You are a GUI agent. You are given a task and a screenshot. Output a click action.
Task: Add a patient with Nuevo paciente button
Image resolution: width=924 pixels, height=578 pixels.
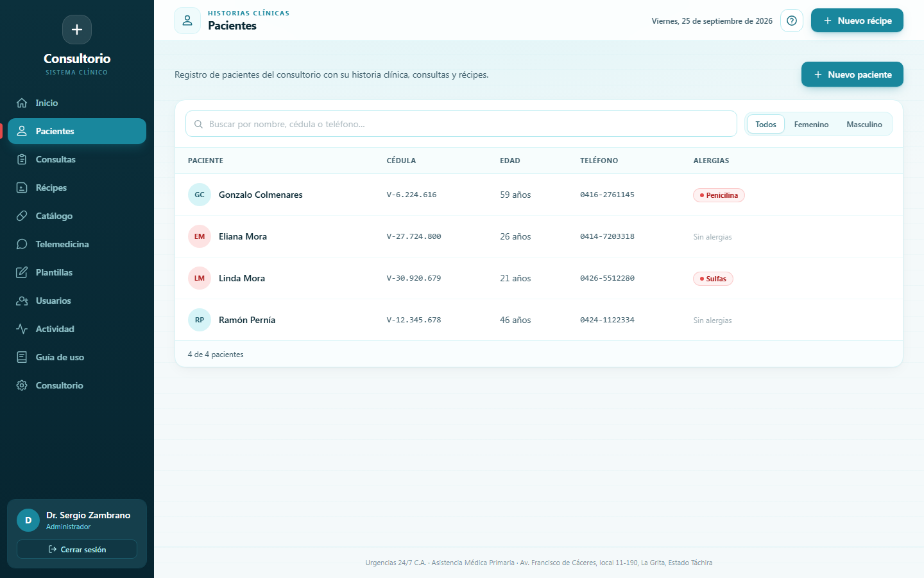pos(852,74)
